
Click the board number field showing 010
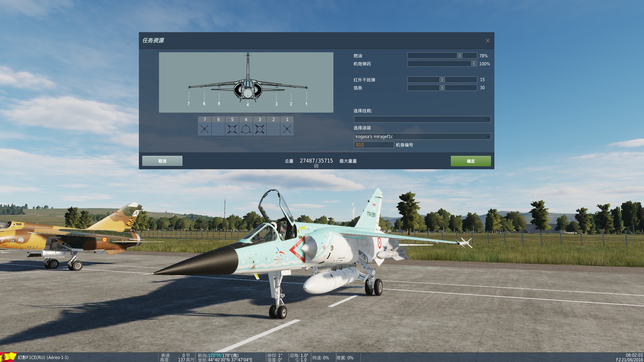click(x=374, y=145)
